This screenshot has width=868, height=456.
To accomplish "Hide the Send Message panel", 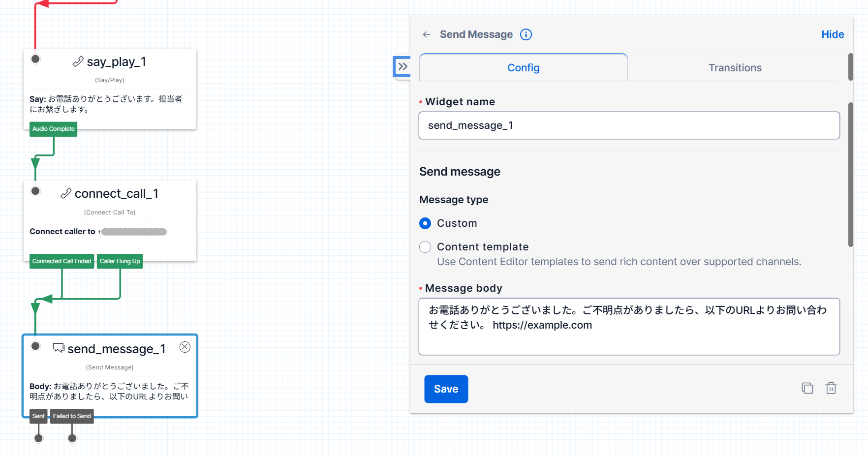I will 832,34.
